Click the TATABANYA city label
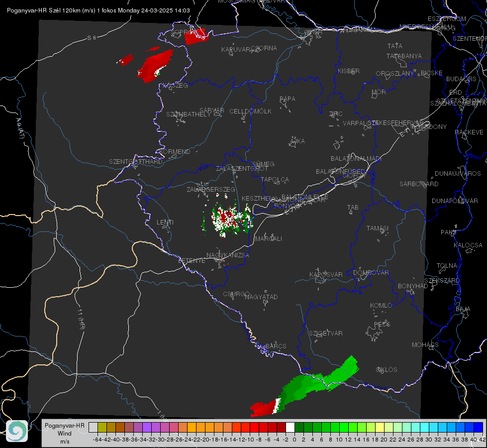487x448 pixels. tap(404, 56)
